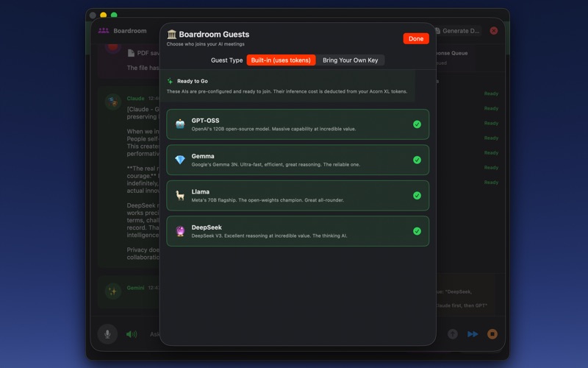Click the Gemini sender name in chat

tap(136, 288)
